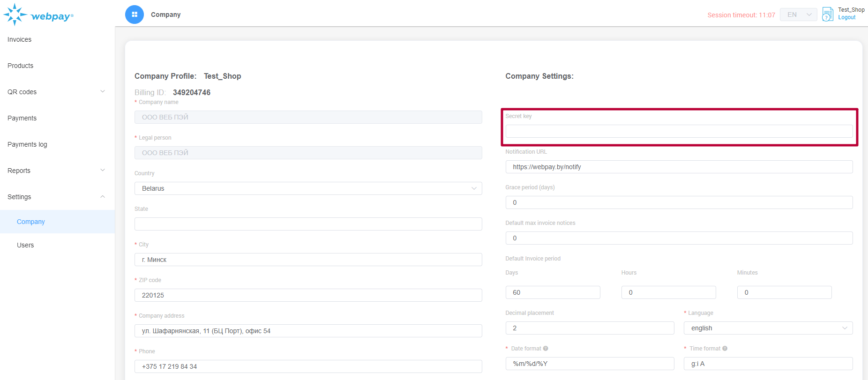868x380 pixels.
Task: Open the Country dropdown showing Belarus
Action: point(308,188)
